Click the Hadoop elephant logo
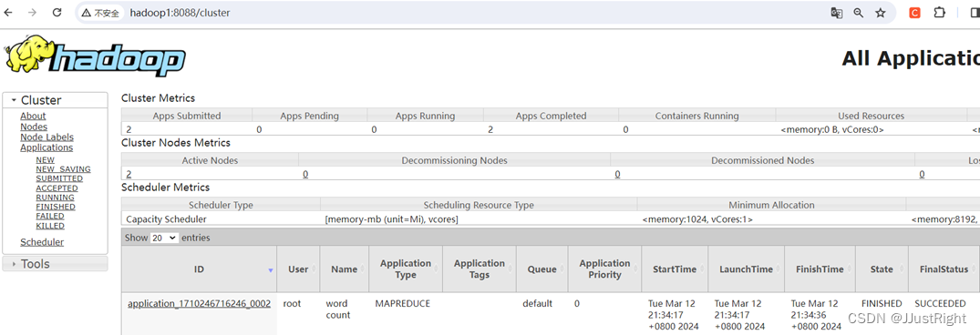 (x=95, y=56)
